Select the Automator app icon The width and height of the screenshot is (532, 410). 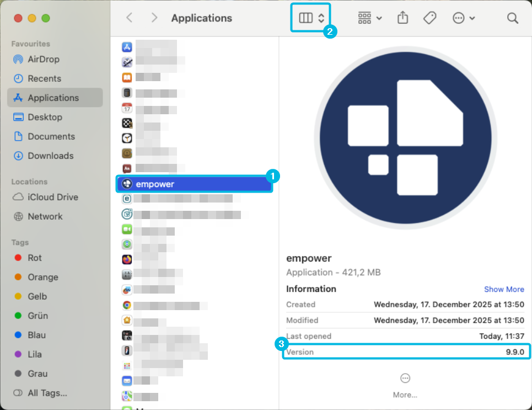pos(127,62)
